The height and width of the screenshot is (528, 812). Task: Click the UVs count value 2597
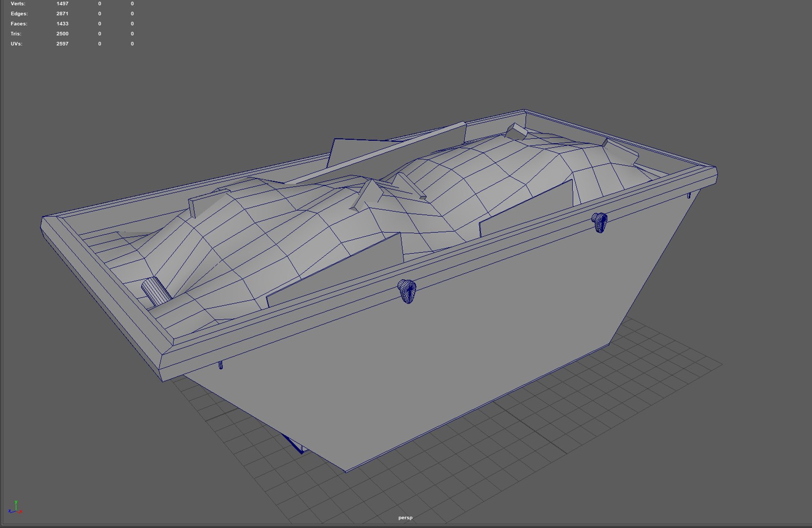pyautogui.click(x=62, y=44)
